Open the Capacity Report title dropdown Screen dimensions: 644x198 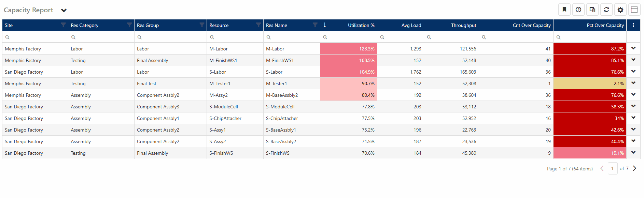click(64, 10)
